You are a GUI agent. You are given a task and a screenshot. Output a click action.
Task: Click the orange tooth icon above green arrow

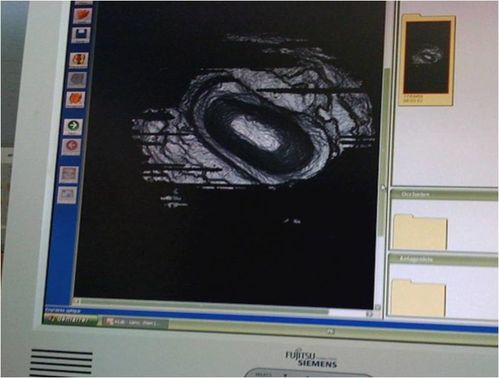(x=75, y=100)
